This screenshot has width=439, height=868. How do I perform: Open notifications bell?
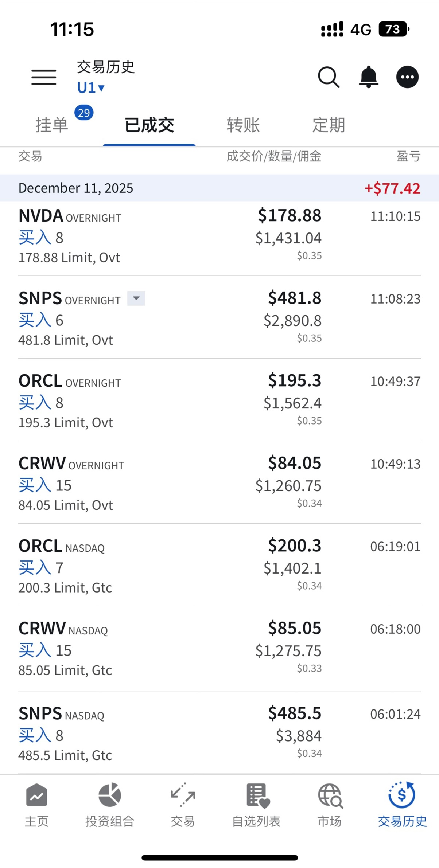[x=369, y=77]
